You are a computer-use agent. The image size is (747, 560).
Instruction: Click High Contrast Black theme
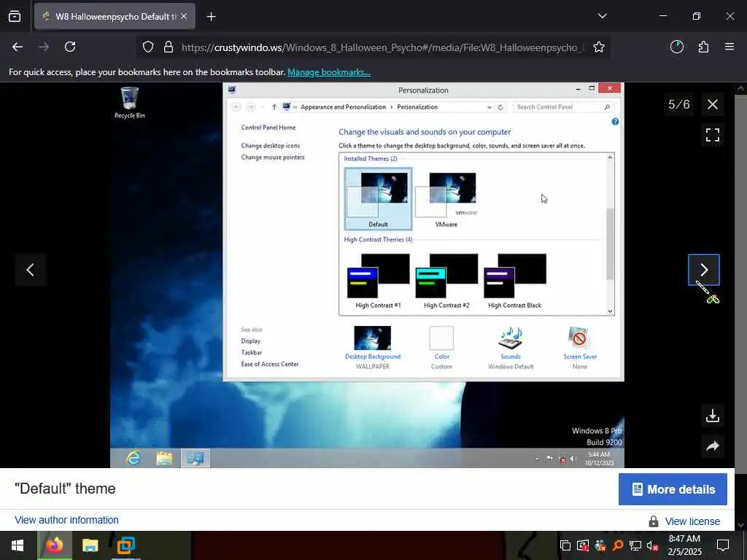[x=514, y=281]
